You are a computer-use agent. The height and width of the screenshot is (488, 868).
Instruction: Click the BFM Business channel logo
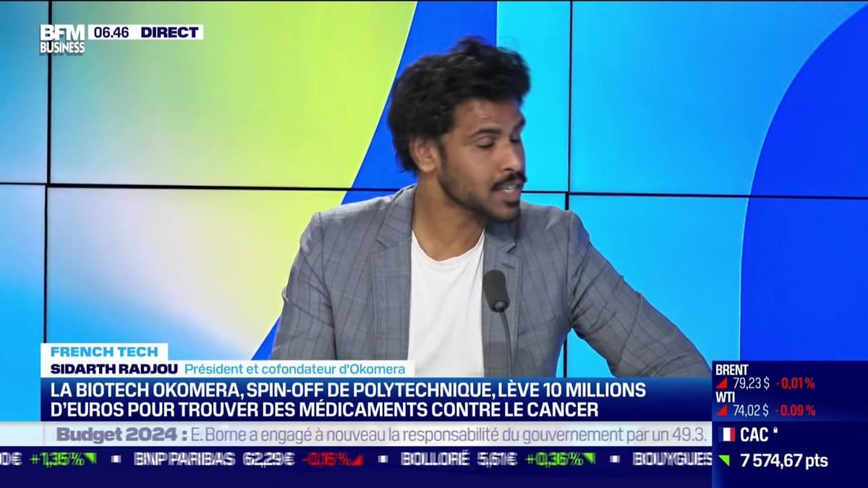[x=62, y=39]
